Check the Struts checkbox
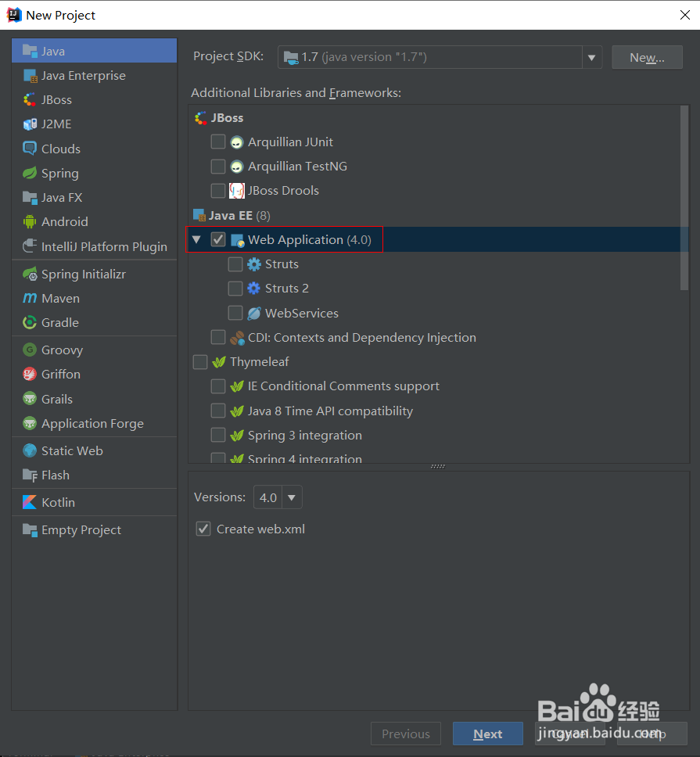This screenshot has width=700, height=757. point(235,264)
